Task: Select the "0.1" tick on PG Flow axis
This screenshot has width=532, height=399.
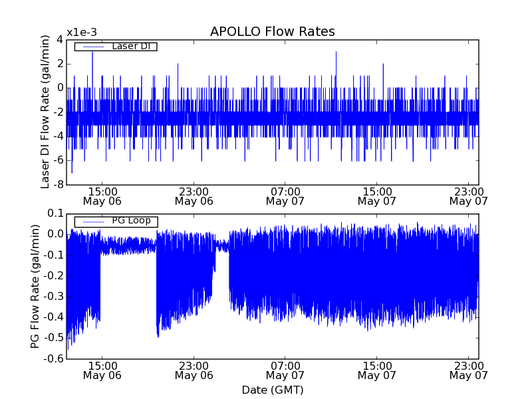Action: [x=55, y=213]
